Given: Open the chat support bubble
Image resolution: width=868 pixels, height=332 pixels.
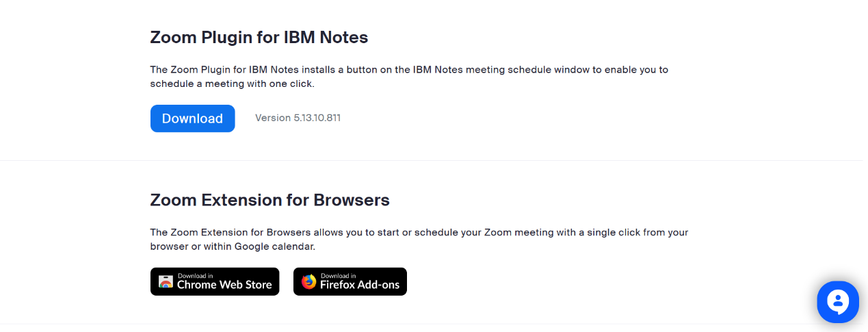Looking at the screenshot, I should click(837, 302).
